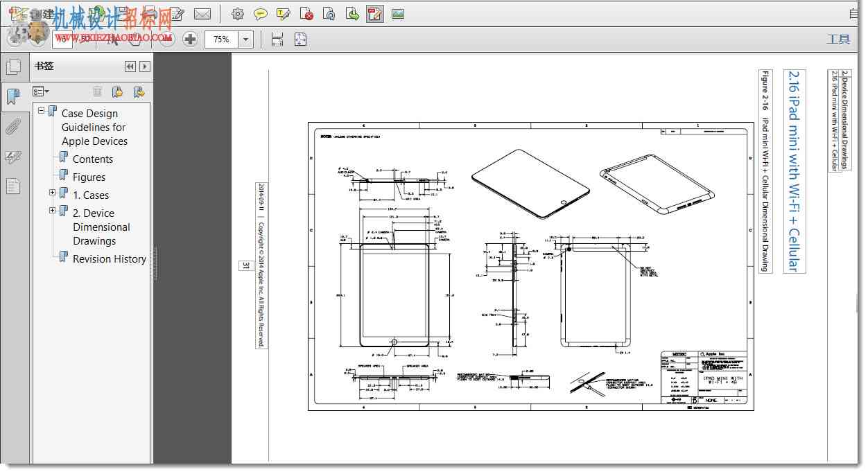Click the Contents bookmark icon
The height and width of the screenshot is (474, 868).
(x=64, y=159)
